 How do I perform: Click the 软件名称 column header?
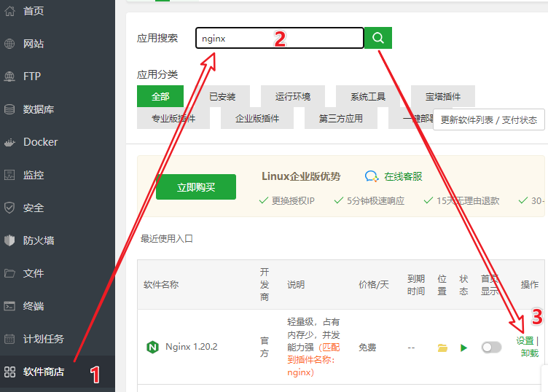tap(161, 284)
